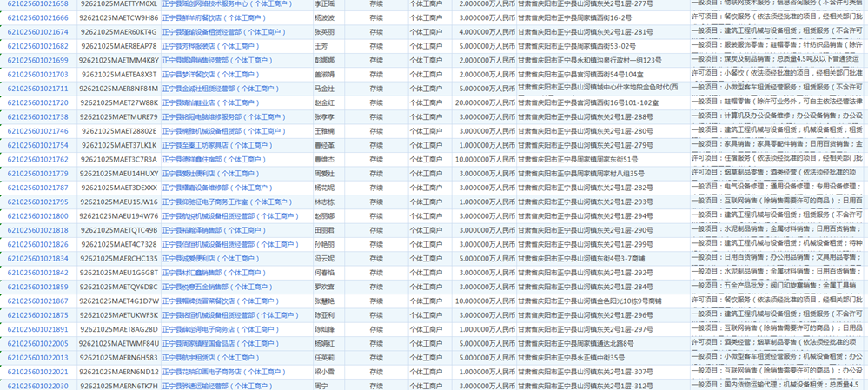Open link 621025601022030 in last row
The width and height of the screenshot is (868, 390).
(x=37, y=387)
